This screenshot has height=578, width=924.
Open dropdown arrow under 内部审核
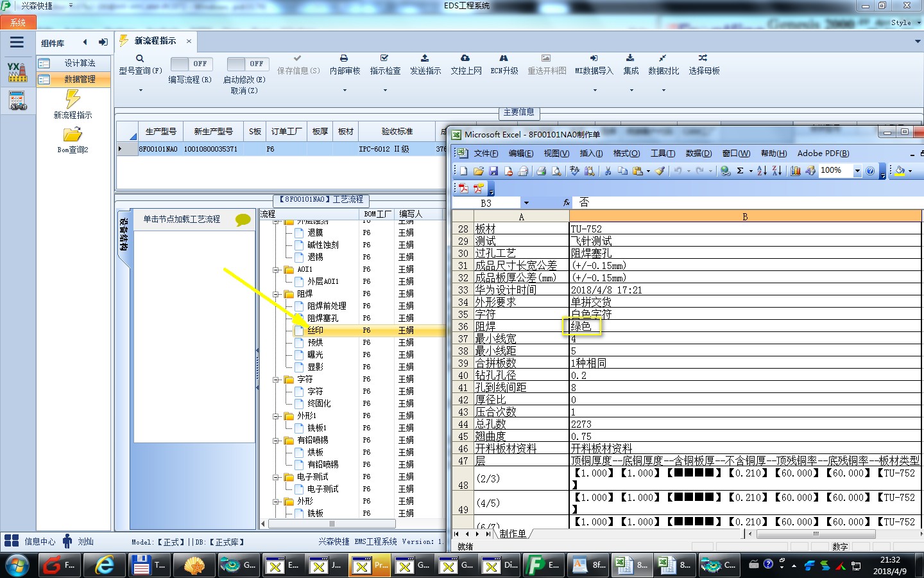pos(345,91)
